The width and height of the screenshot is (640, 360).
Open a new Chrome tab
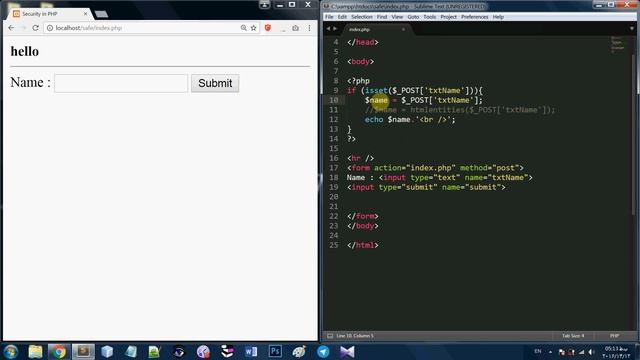(101, 14)
